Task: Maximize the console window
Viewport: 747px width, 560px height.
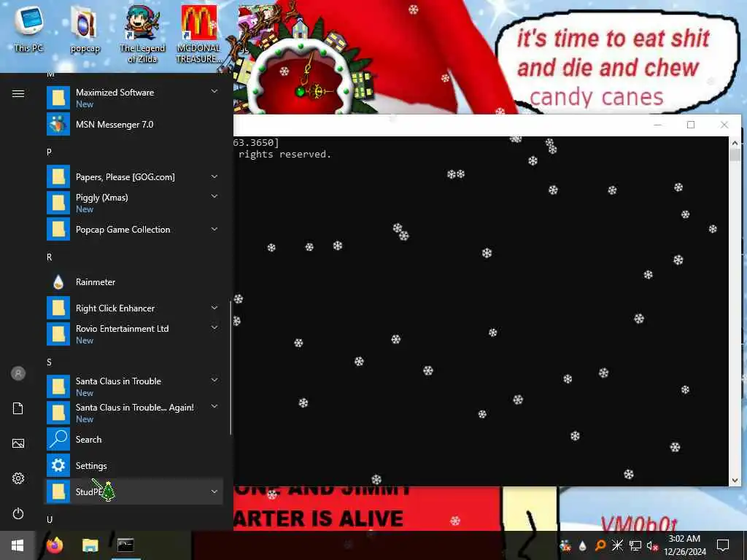Action: pos(691,125)
